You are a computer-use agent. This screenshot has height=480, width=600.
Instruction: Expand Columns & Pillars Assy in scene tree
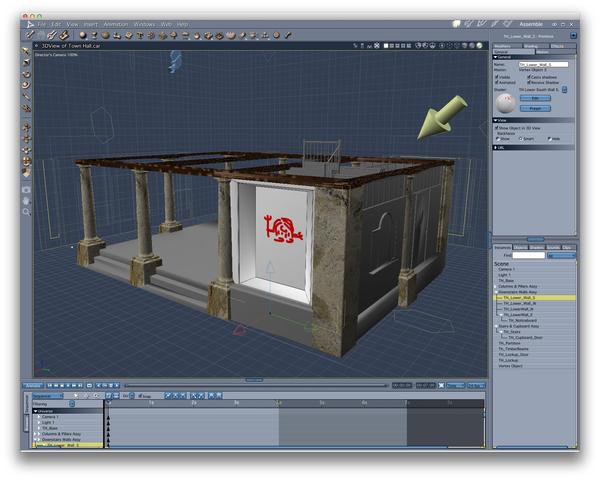pyautogui.click(x=496, y=286)
